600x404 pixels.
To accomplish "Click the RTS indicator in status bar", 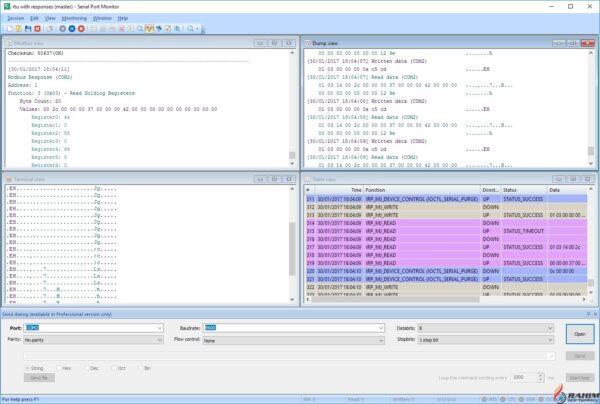I will click(489, 399).
